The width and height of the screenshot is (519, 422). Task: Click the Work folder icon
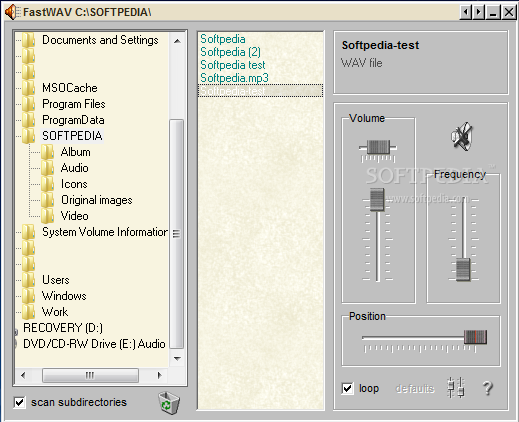coord(29,312)
